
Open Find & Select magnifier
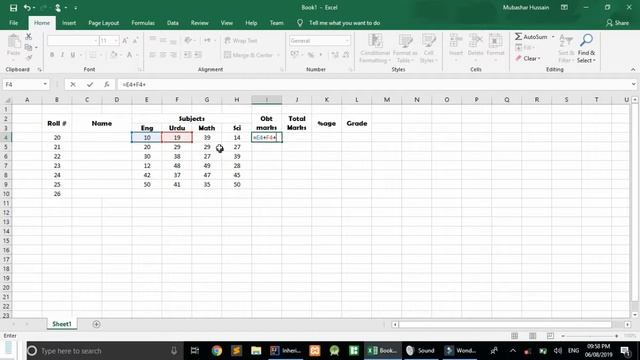587,41
